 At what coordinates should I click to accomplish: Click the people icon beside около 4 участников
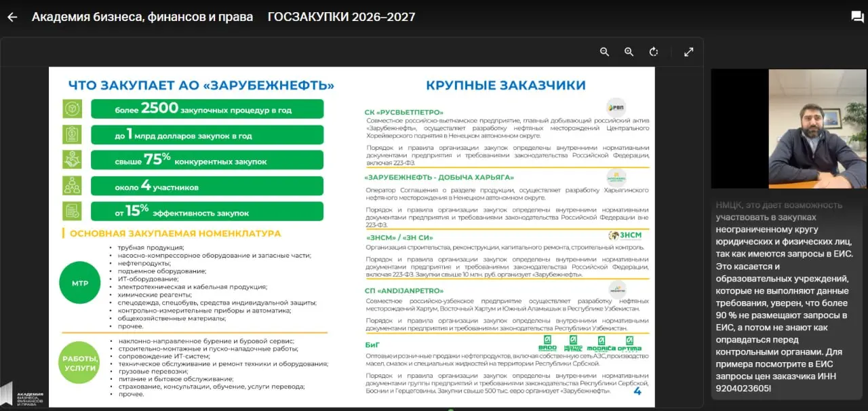(x=72, y=185)
